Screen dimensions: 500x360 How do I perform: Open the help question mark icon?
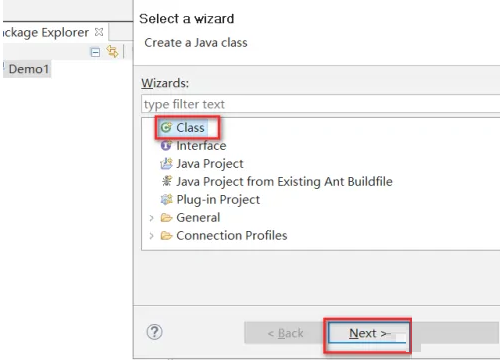click(154, 332)
